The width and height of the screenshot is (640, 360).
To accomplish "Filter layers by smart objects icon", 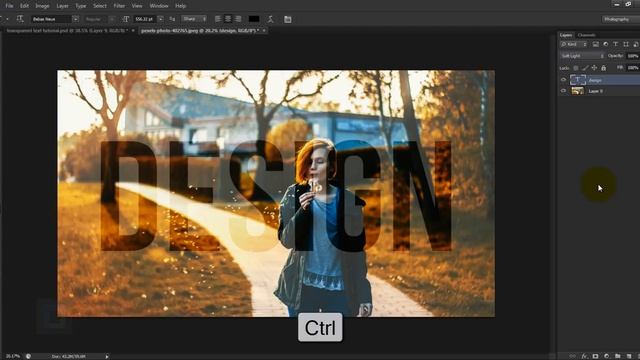I will (636, 44).
